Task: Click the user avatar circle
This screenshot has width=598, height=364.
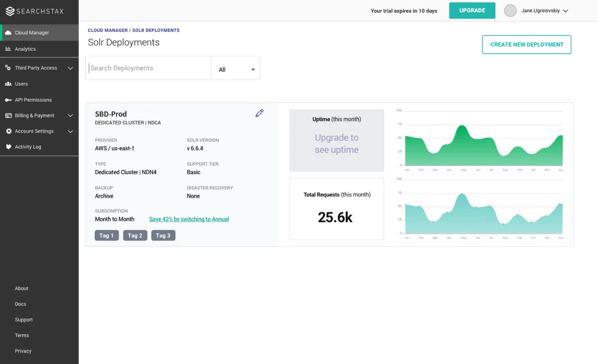Action: click(x=510, y=10)
